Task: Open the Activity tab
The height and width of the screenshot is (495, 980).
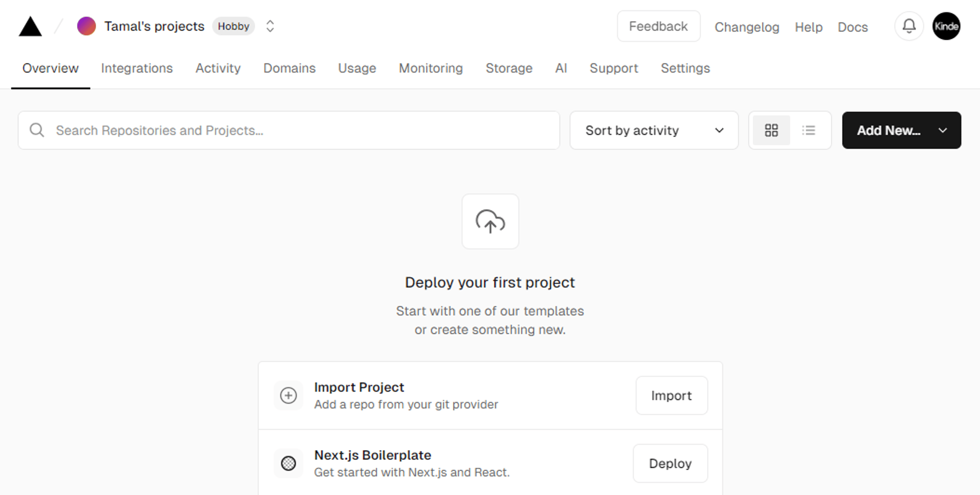Action: (x=218, y=68)
